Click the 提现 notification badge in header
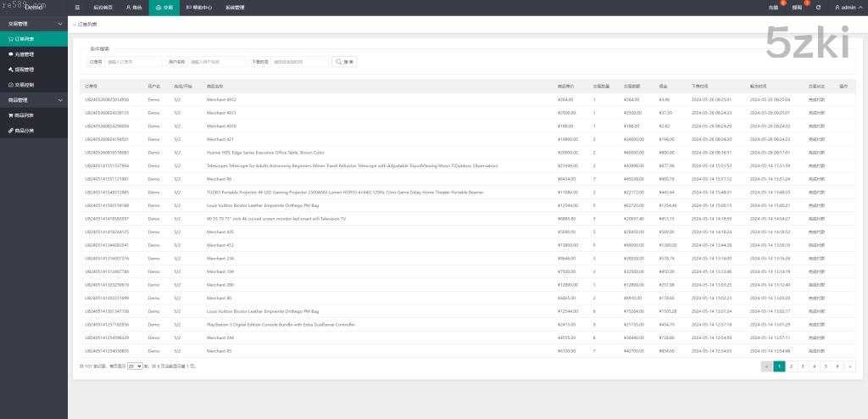This screenshot has width=868, height=419. click(x=798, y=7)
